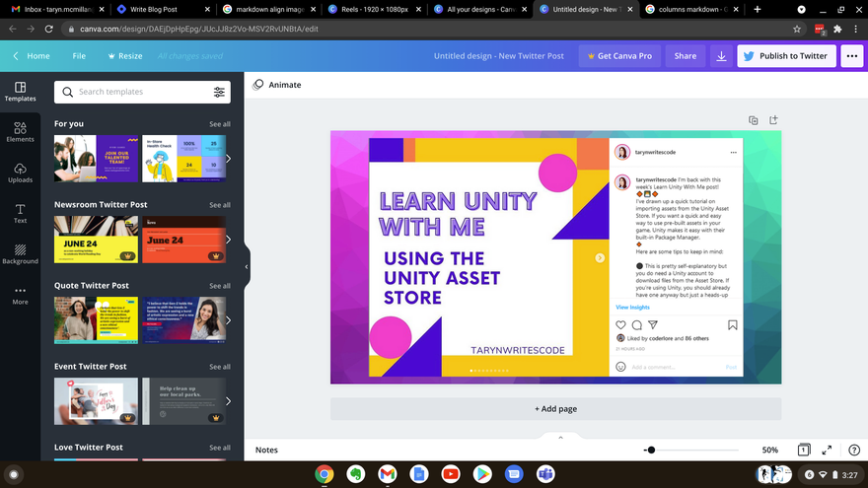Adjust the zoom slider handle

650,450
